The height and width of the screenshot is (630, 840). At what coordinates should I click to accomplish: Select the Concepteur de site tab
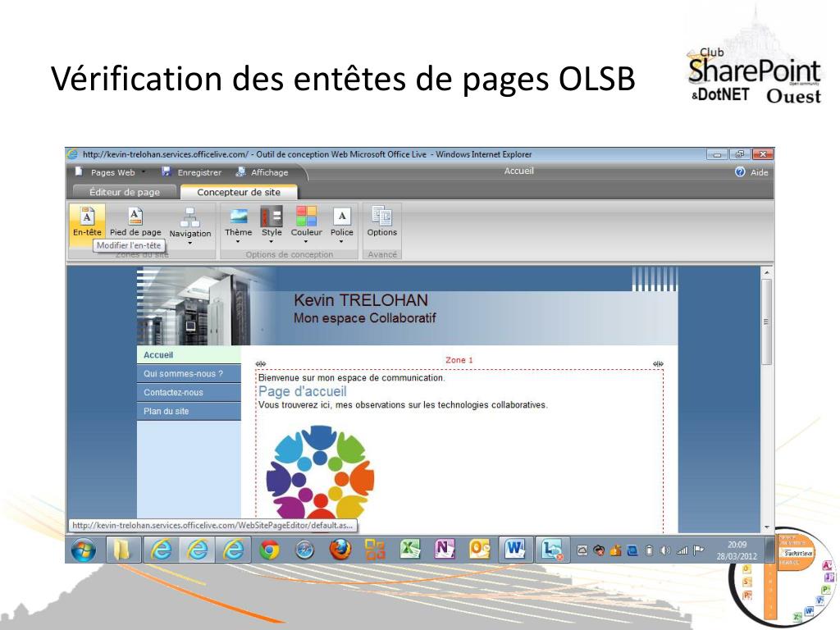pyautogui.click(x=239, y=192)
